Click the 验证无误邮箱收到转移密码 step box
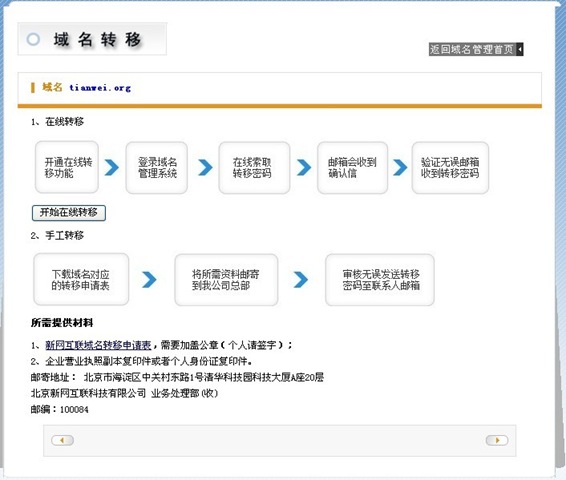Screen dimensions: 566x480 click(450, 167)
